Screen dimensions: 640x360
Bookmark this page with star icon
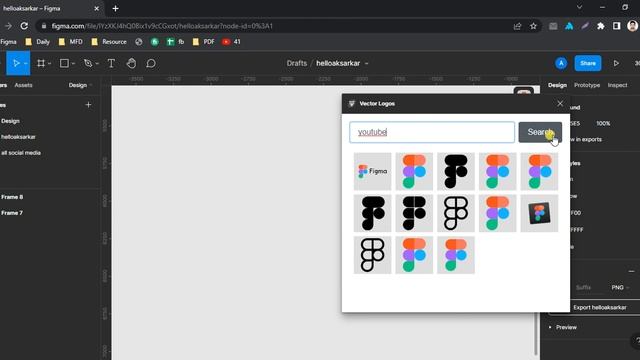point(533,26)
